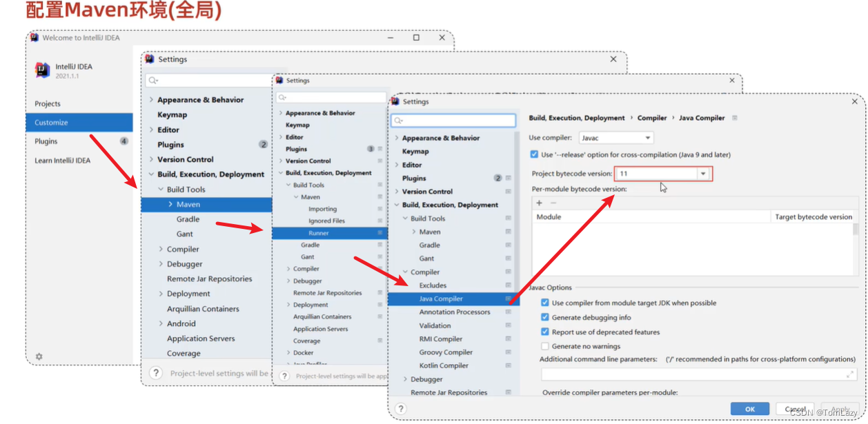
Task: Uncheck Report use of deprecated features
Action: click(545, 331)
